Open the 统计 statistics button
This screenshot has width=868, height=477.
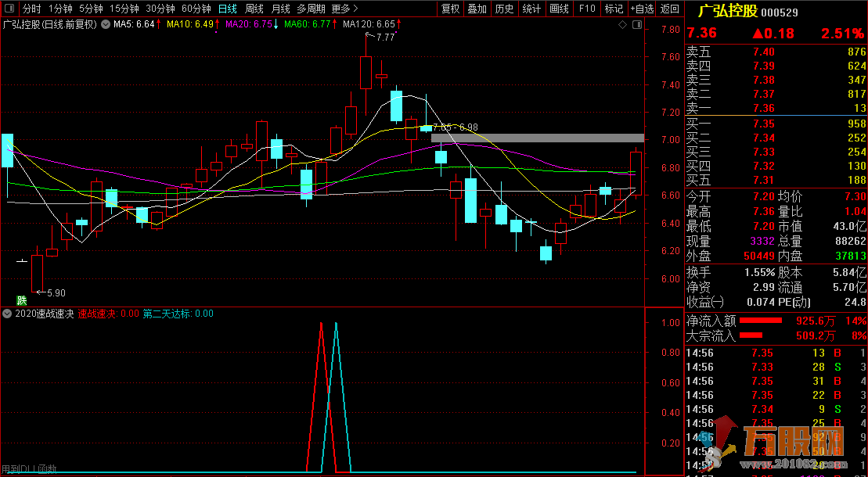tap(532, 9)
